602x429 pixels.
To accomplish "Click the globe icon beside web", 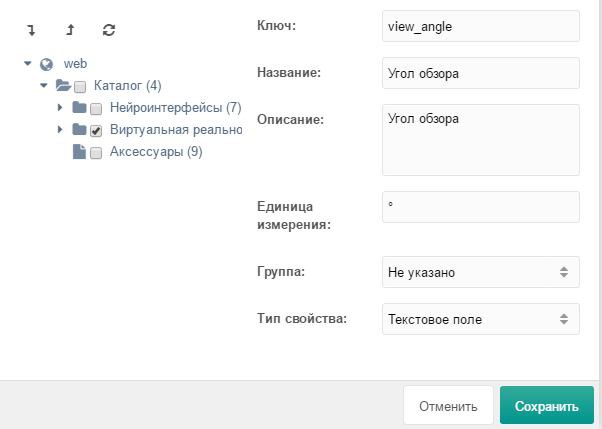I will (46, 64).
